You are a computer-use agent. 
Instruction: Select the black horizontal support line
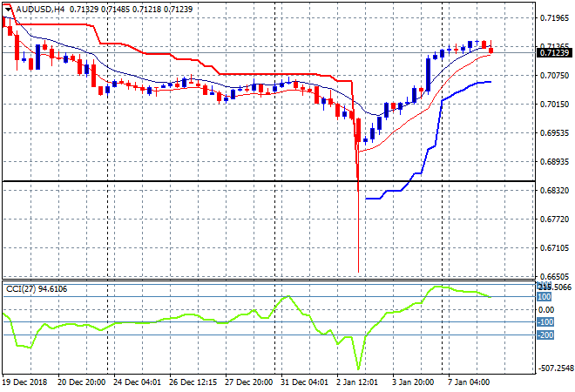pyautogui.click(x=174, y=181)
